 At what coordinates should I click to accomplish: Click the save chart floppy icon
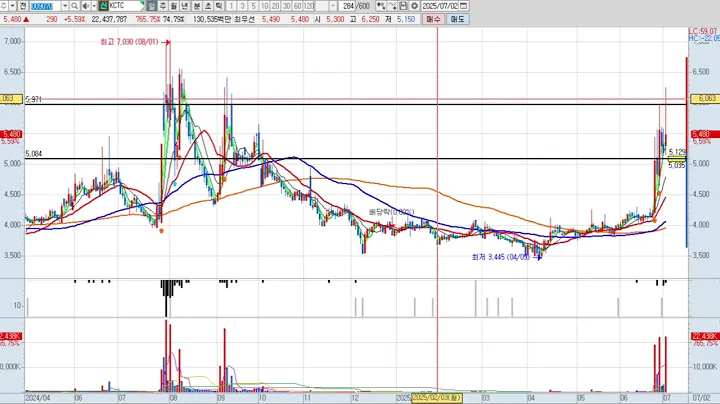[x=403, y=6]
